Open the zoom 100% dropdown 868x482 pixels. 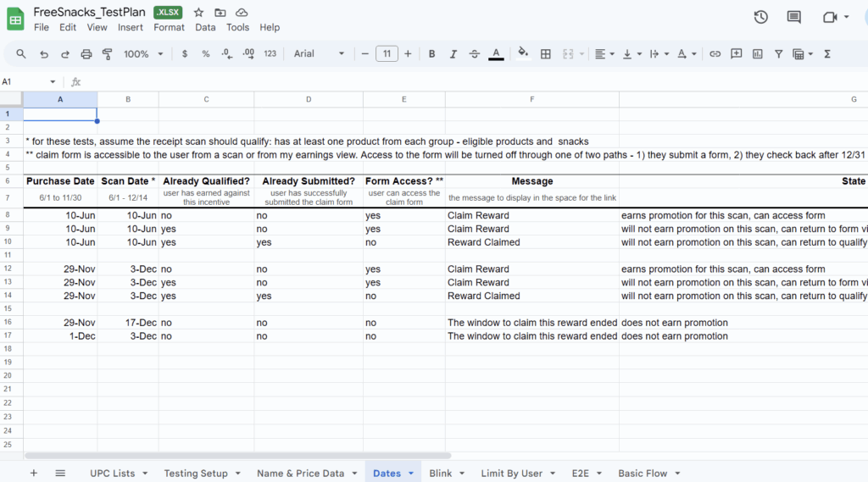[143, 54]
